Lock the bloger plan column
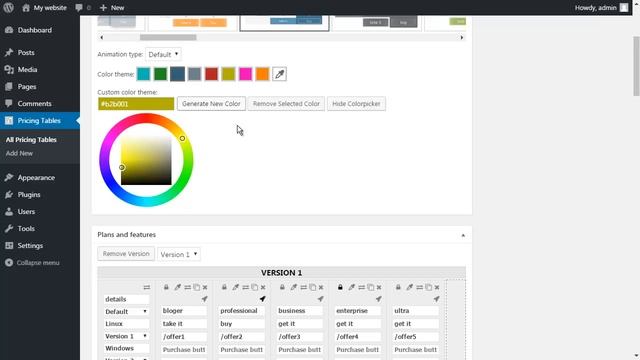Viewport: 640px width, 360px height. [x=166, y=287]
